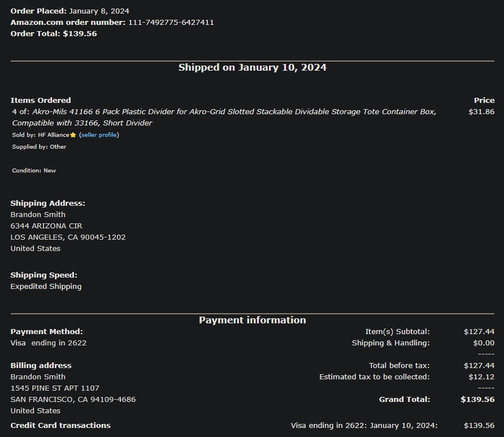Click the Condition: New label
Viewport: 504px width, 437px height.
34,171
